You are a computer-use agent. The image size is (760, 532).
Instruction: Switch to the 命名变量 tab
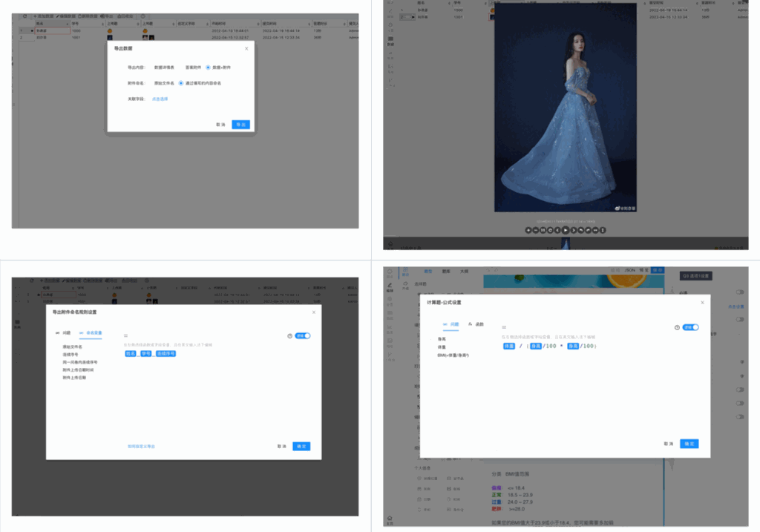[x=91, y=333]
